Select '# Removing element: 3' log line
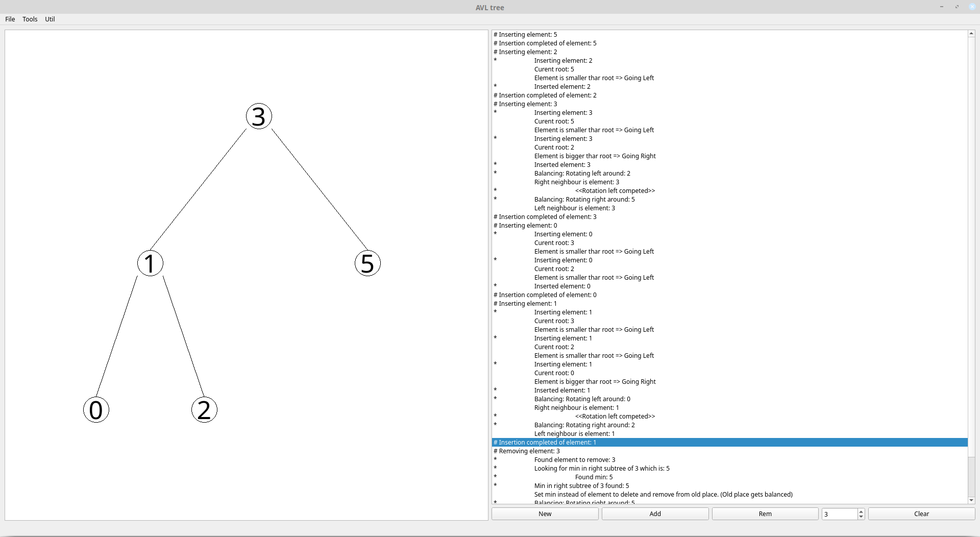Viewport: 980px width, 537px height. point(730,451)
